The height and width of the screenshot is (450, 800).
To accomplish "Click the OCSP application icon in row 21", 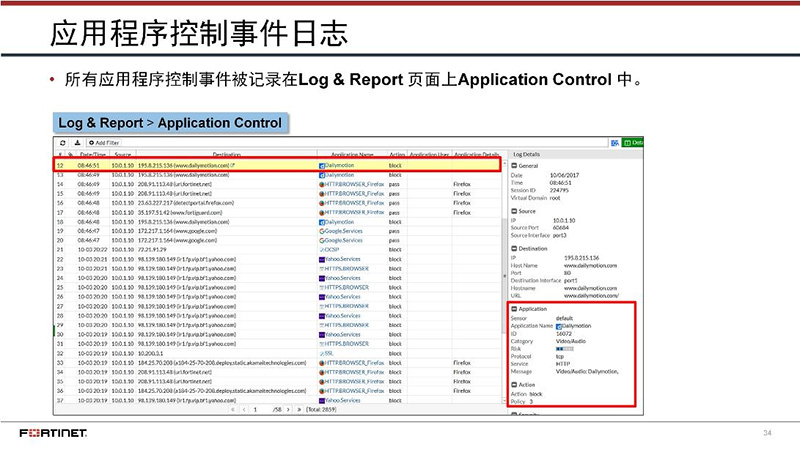I will tap(322, 250).
